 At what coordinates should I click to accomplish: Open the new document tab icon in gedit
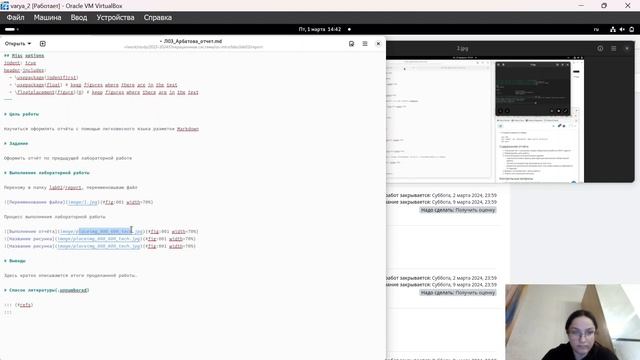(42, 44)
